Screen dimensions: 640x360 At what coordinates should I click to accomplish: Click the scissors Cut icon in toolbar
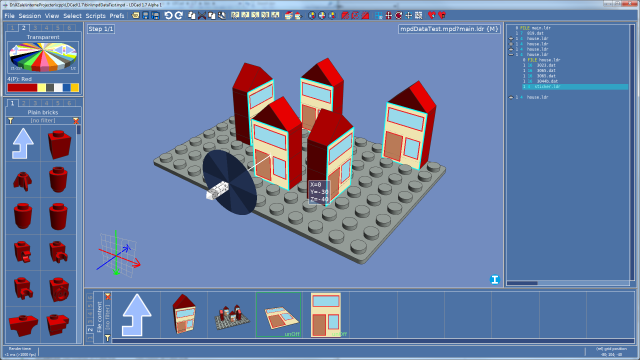click(202, 16)
